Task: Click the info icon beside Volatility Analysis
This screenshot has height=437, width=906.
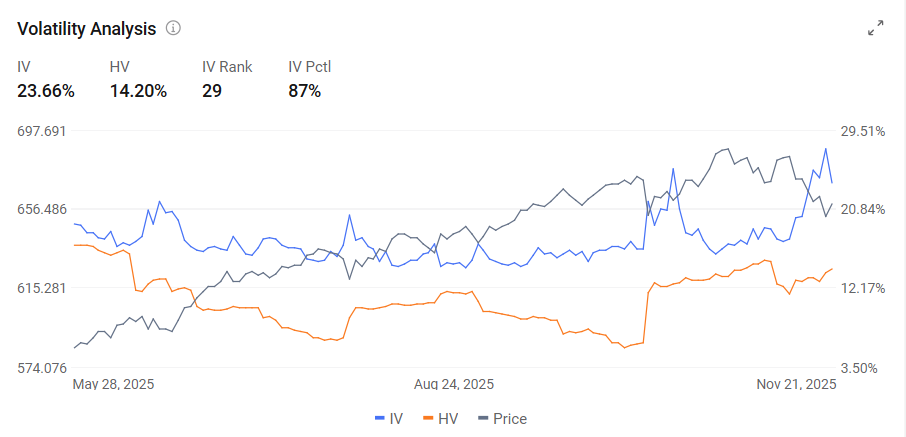Action: [173, 28]
